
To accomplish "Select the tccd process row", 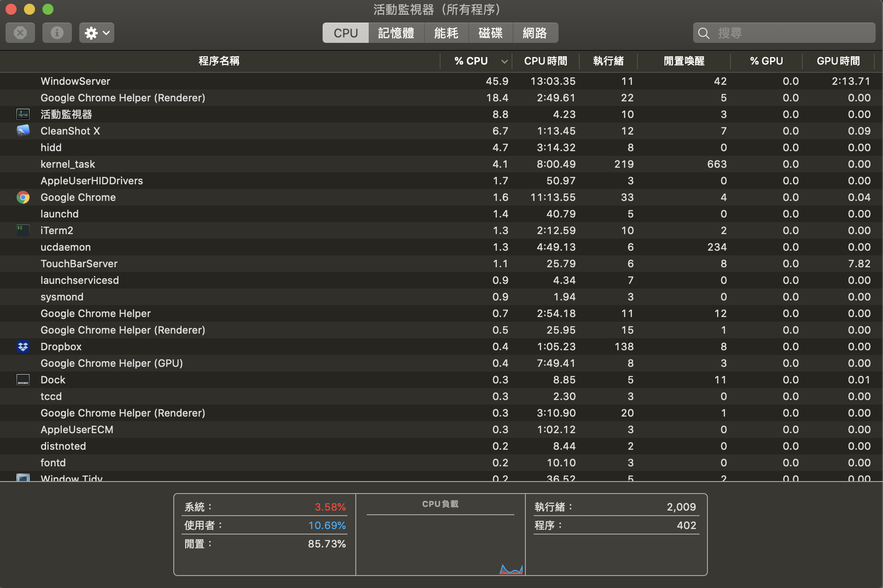I will 441,396.
